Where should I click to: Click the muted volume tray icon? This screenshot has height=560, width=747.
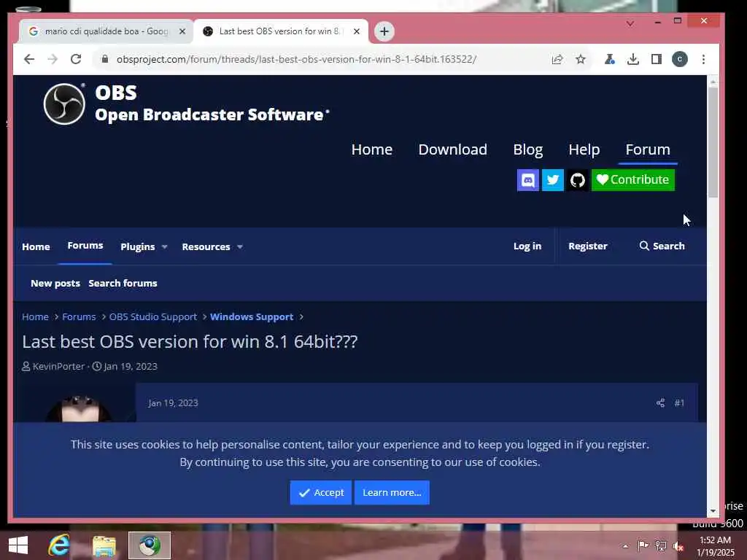(678, 546)
